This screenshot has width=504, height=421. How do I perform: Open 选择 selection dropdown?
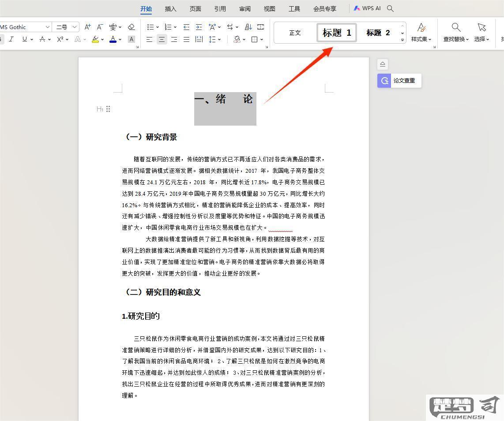[481, 33]
